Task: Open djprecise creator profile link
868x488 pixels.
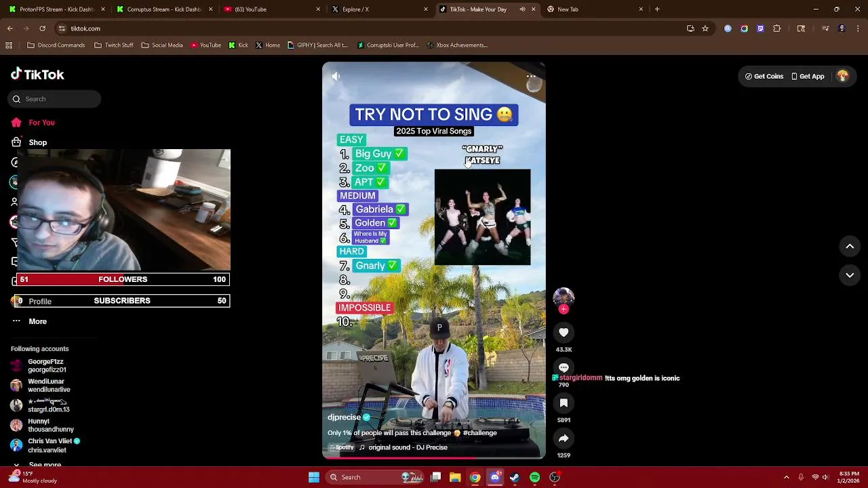Action: pos(344,418)
